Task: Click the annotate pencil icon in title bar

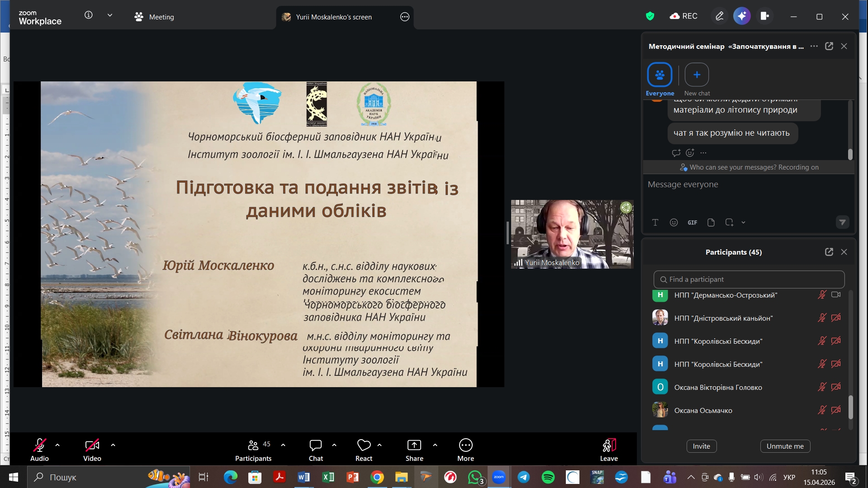Action: click(719, 16)
